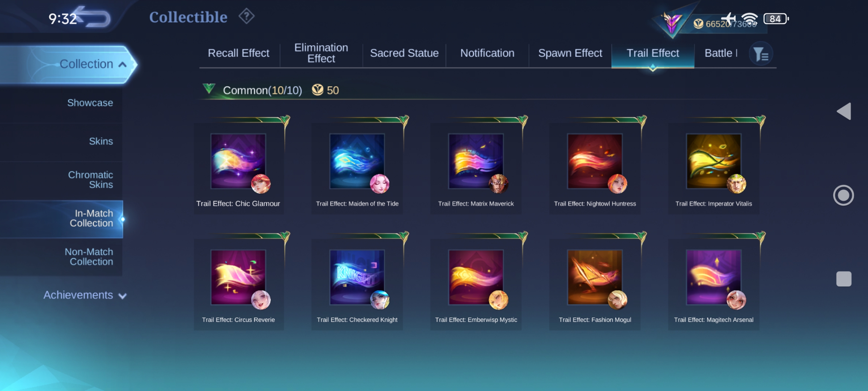Collapse the Common trail effects group

(209, 88)
